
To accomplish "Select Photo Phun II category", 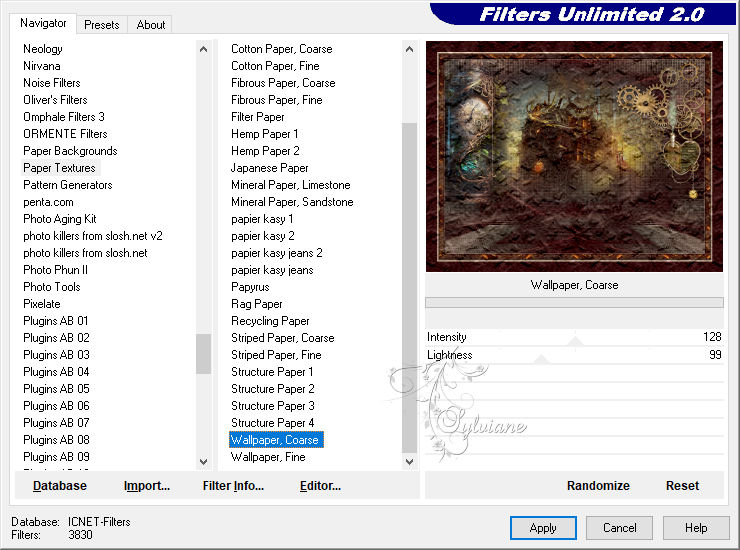I will tap(56, 270).
